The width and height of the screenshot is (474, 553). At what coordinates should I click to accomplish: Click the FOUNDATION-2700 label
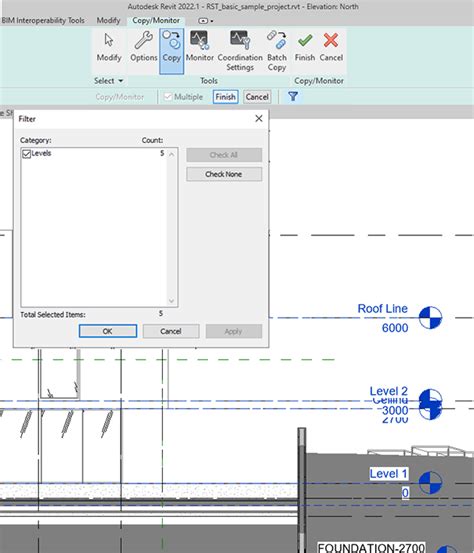click(x=371, y=548)
